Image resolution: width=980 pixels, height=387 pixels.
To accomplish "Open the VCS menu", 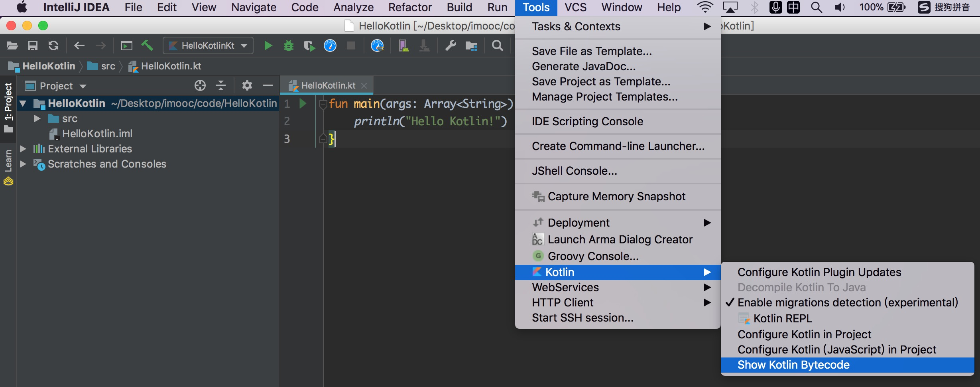I will click(575, 8).
